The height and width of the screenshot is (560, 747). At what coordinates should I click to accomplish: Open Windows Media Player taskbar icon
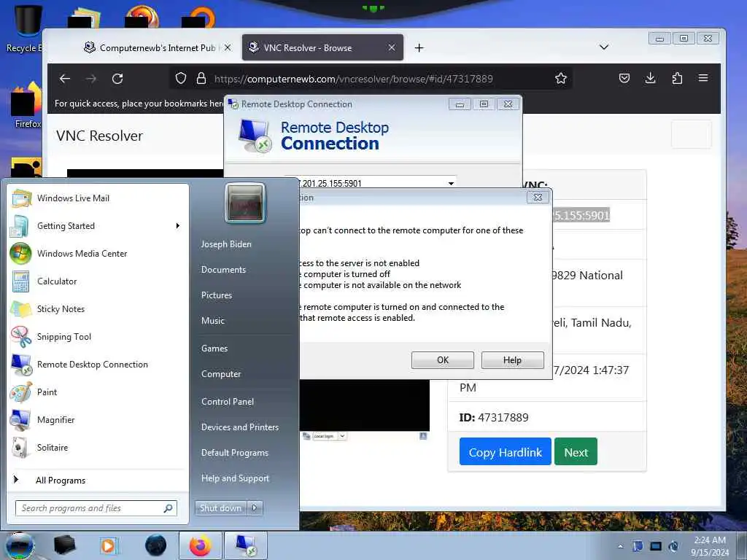tap(109, 545)
